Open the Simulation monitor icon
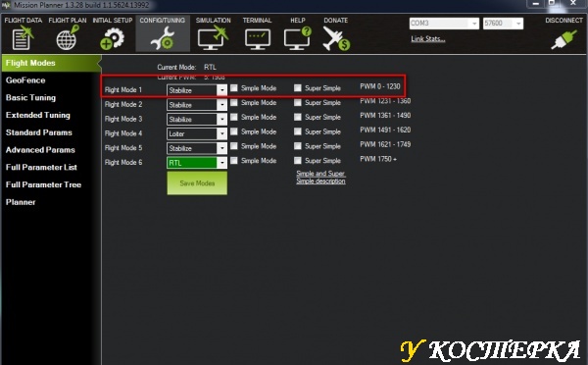Image resolution: width=588 pixels, height=365 pixels. pyautogui.click(x=213, y=38)
